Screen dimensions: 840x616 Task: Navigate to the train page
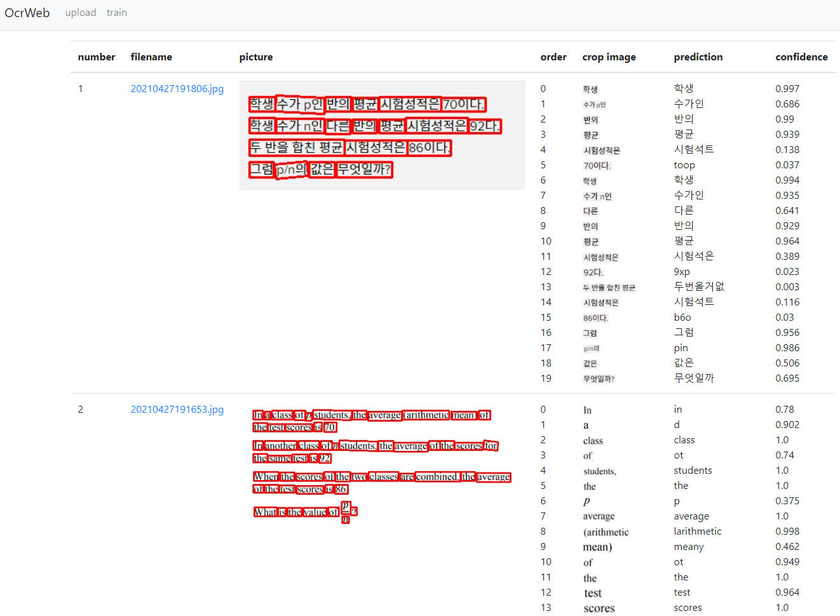pyautogui.click(x=116, y=12)
